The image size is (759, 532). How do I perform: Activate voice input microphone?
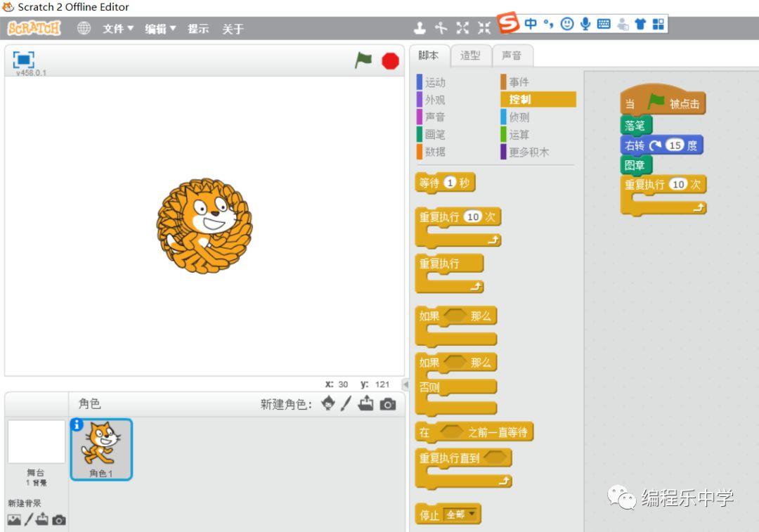click(585, 24)
